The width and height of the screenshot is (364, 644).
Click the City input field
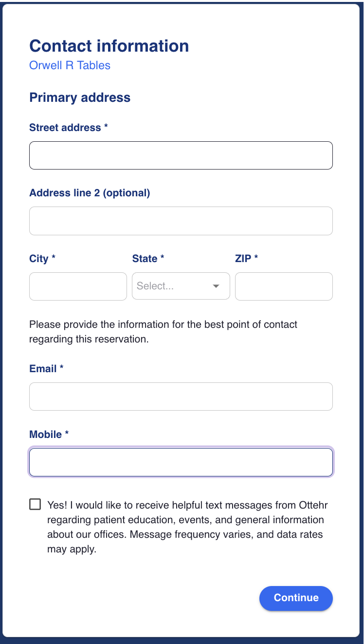[x=78, y=286]
